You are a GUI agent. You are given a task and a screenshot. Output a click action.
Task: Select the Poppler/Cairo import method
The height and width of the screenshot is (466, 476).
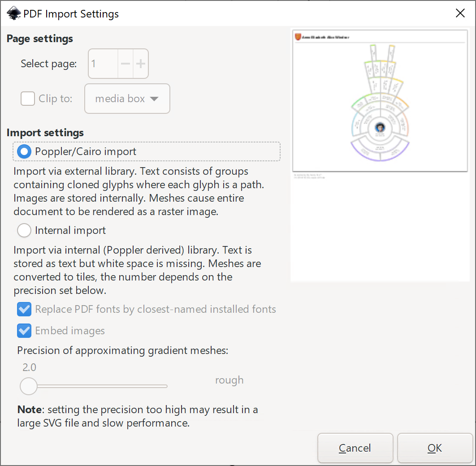pyautogui.click(x=23, y=151)
